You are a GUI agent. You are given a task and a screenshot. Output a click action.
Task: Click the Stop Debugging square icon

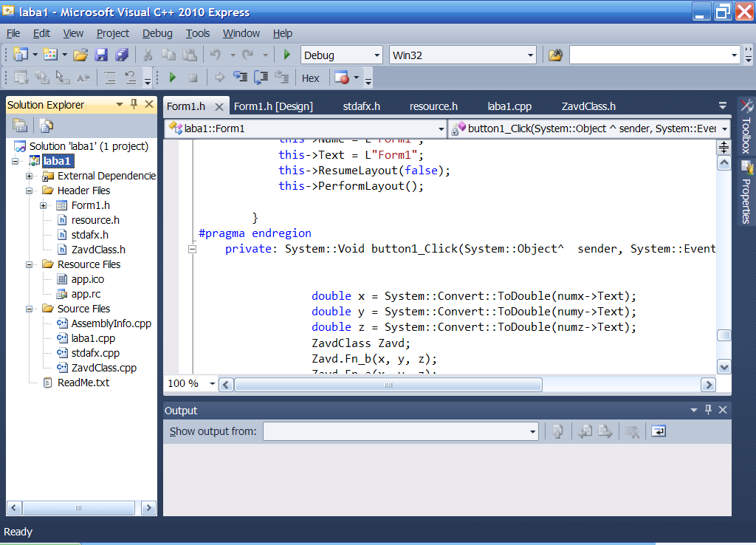point(193,78)
